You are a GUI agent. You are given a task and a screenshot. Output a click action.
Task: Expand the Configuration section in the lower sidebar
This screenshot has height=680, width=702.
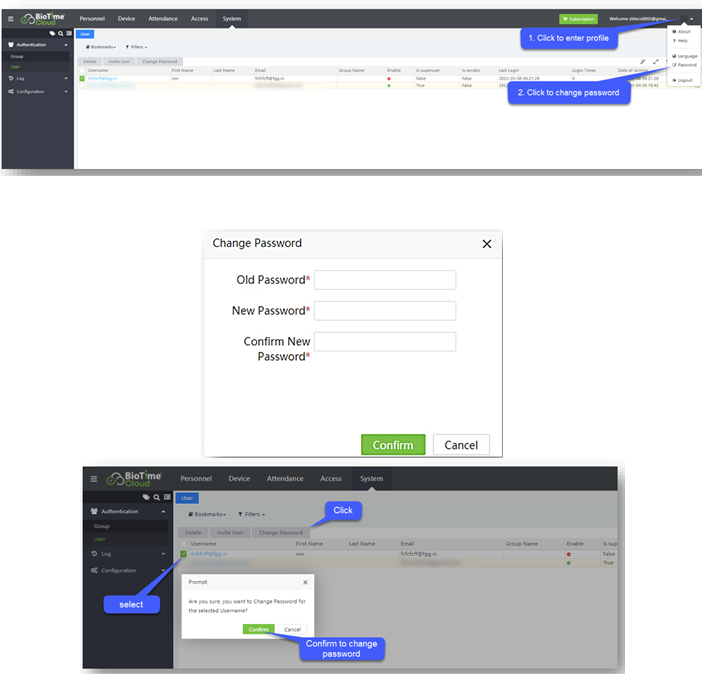click(129, 570)
